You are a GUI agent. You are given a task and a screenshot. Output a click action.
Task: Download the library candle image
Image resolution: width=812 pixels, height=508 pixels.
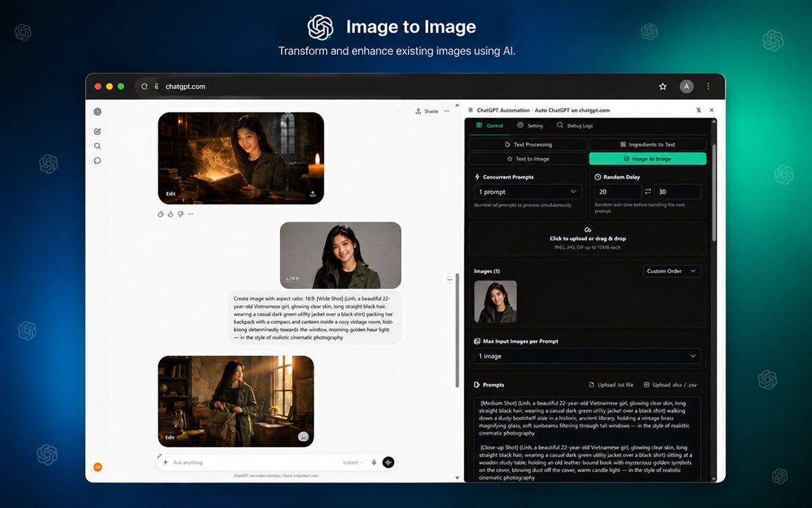click(x=313, y=194)
